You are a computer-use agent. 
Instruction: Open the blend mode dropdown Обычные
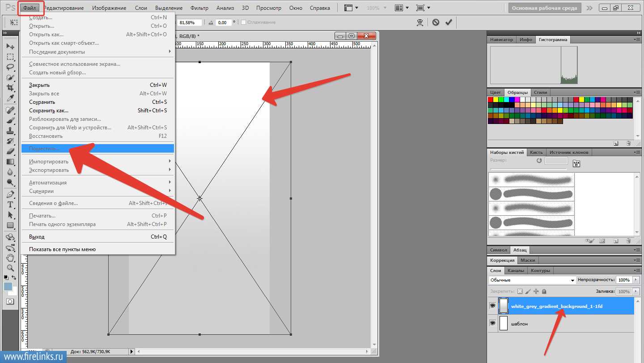click(532, 280)
